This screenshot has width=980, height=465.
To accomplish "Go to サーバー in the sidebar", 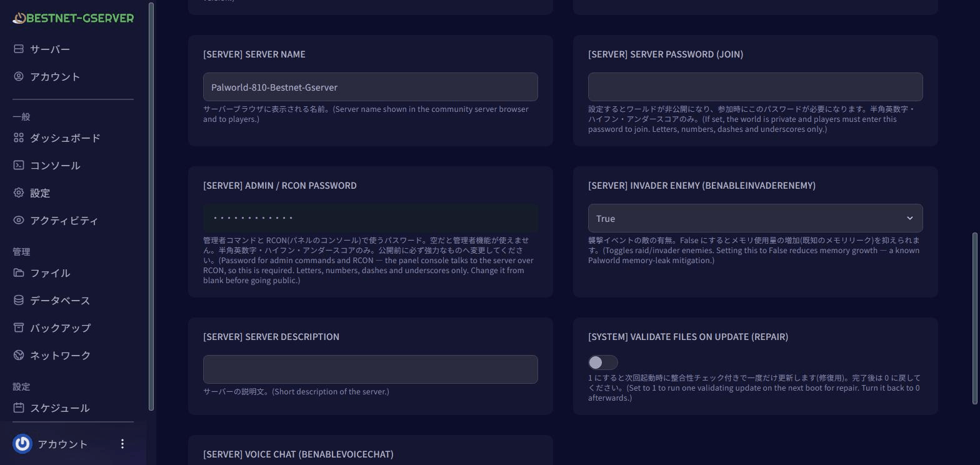I will (x=50, y=49).
